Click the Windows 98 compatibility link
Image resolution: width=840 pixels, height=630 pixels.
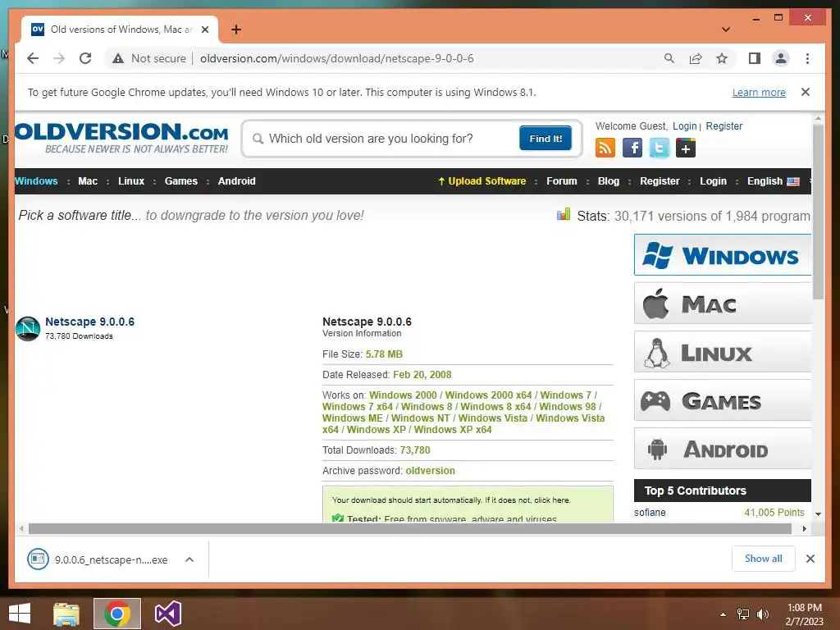click(568, 407)
